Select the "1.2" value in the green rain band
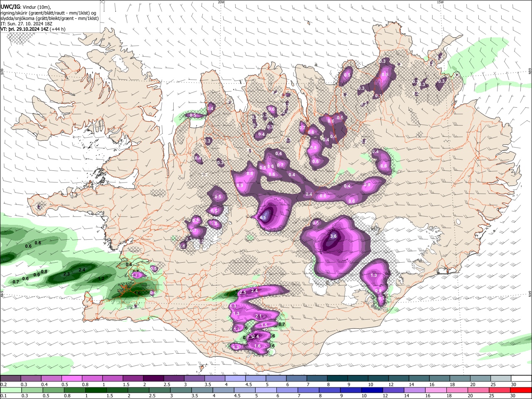This screenshot has height=399, width=532. 101,279
